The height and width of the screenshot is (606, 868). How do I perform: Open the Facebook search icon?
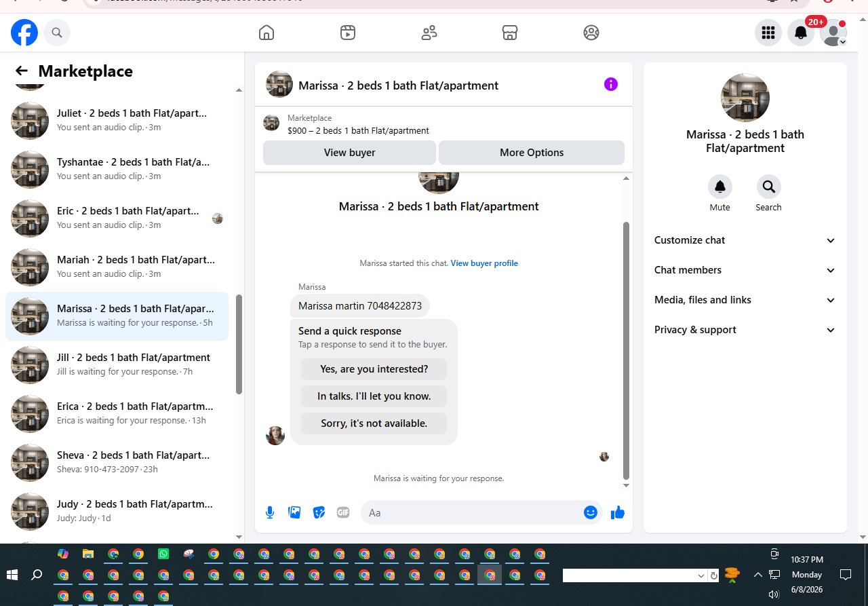point(57,33)
